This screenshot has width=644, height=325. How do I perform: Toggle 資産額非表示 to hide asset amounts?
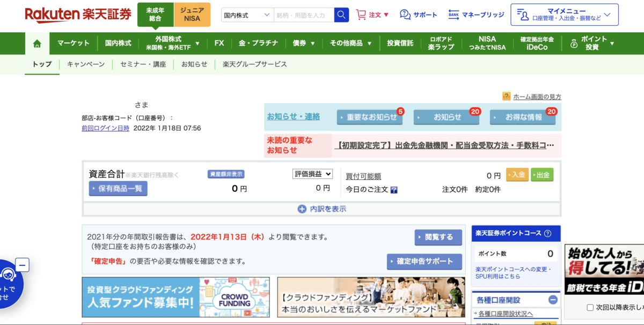point(226,174)
